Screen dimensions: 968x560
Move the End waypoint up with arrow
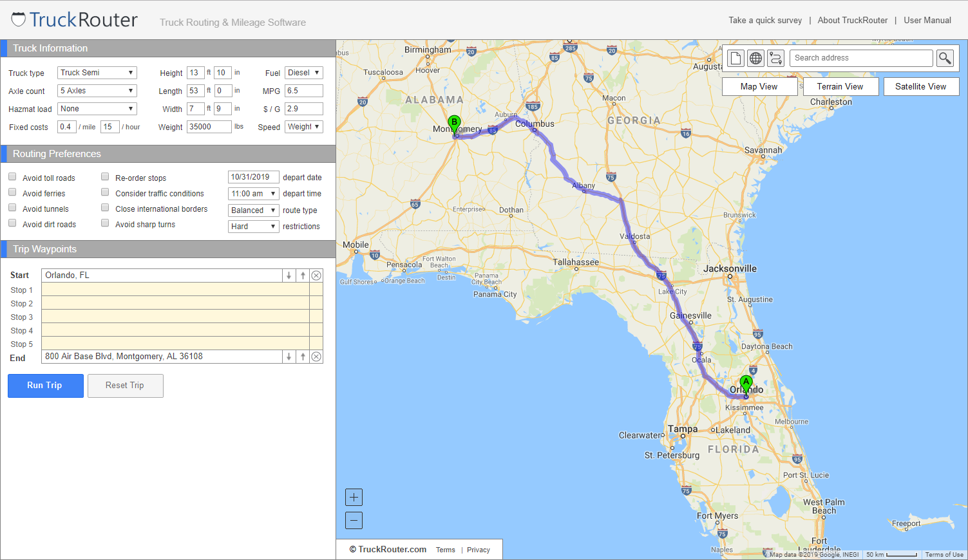point(303,357)
